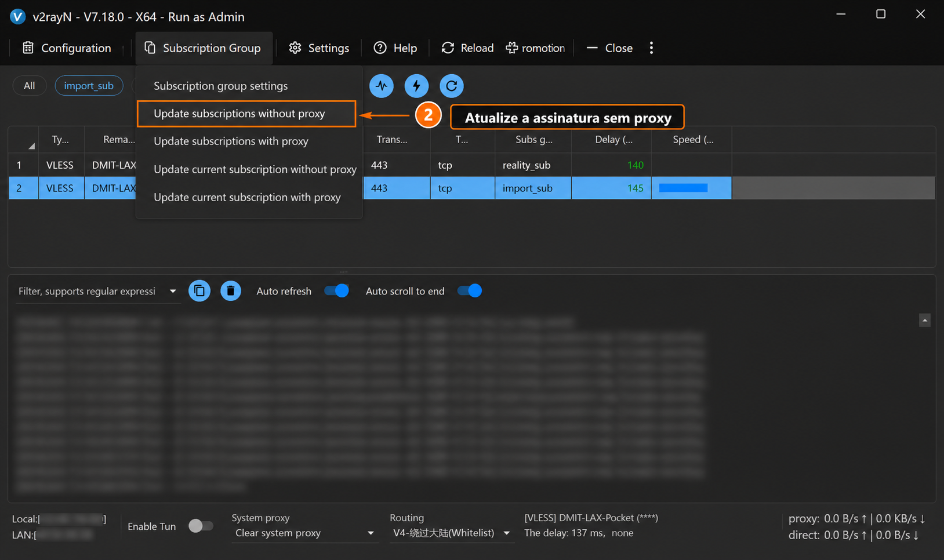Image resolution: width=944 pixels, height=560 pixels.
Task: Open the Configuration menu
Action: [x=67, y=48]
